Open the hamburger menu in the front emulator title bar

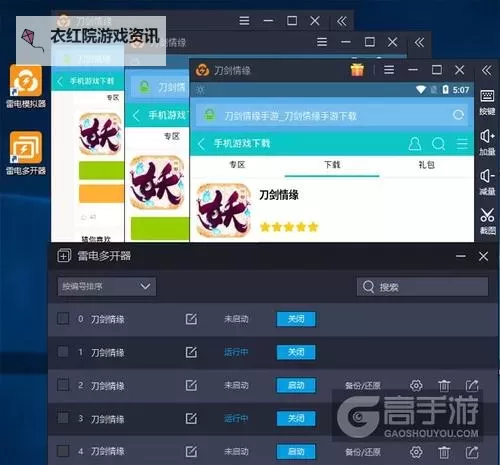tap(389, 70)
